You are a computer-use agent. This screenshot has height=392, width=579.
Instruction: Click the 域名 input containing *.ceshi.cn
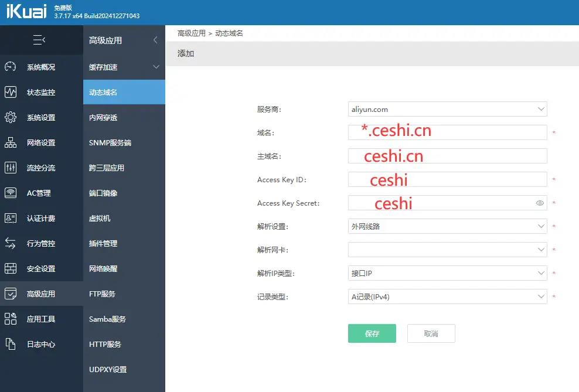tap(448, 132)
